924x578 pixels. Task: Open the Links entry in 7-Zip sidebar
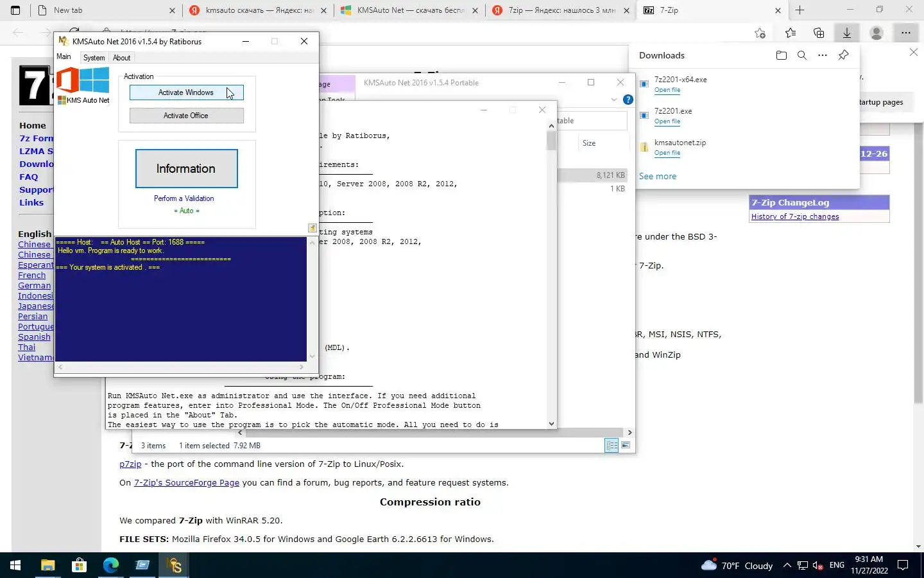tap(31, 202)
